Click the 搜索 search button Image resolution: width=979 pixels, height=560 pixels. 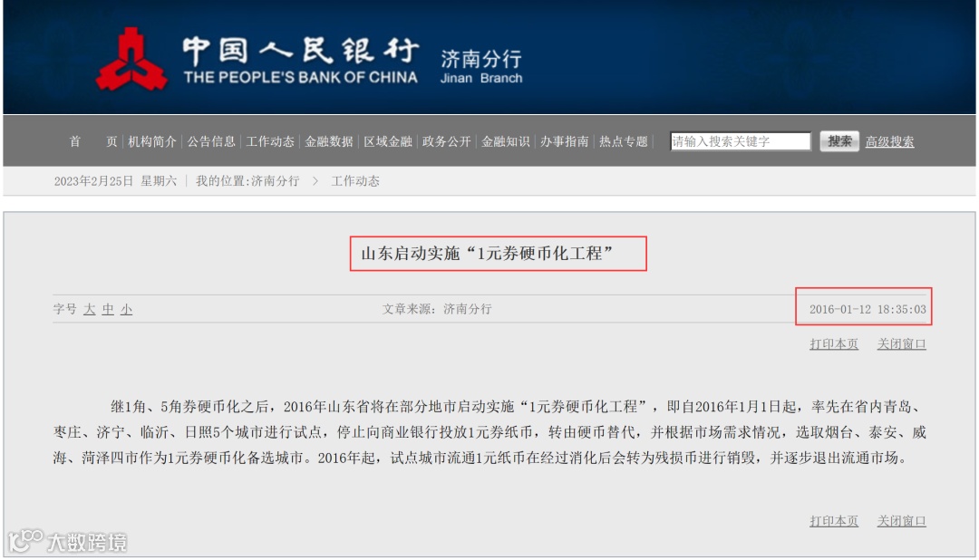click(839, 141)
